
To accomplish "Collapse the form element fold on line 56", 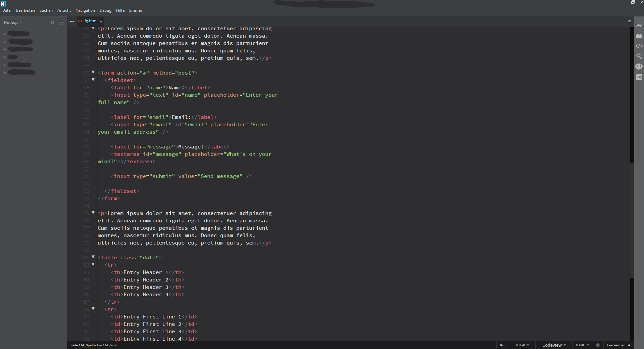I will click(x=93, y=72).
